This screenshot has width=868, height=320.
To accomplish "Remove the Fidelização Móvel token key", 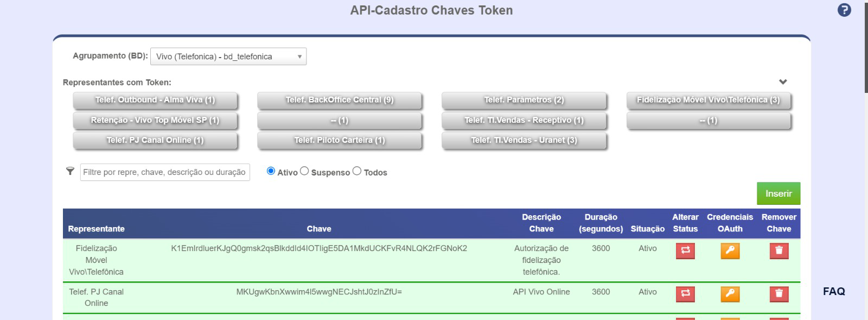I will point(778,250).
